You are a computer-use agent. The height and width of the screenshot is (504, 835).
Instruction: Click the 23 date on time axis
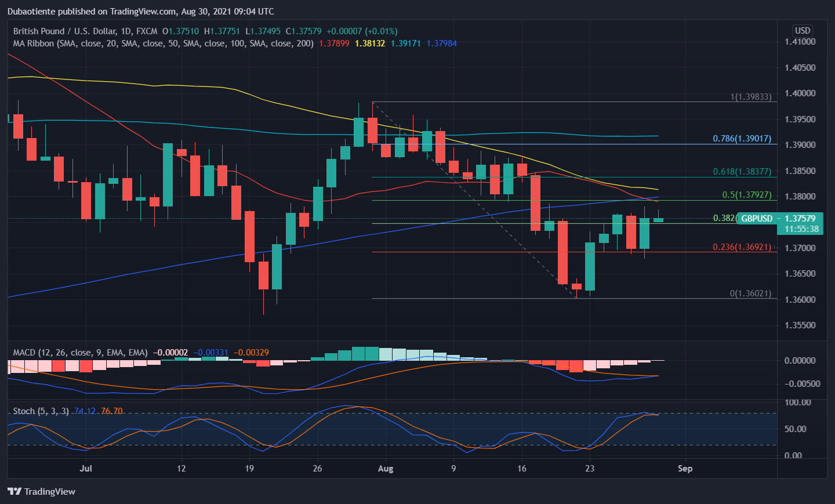590,469
